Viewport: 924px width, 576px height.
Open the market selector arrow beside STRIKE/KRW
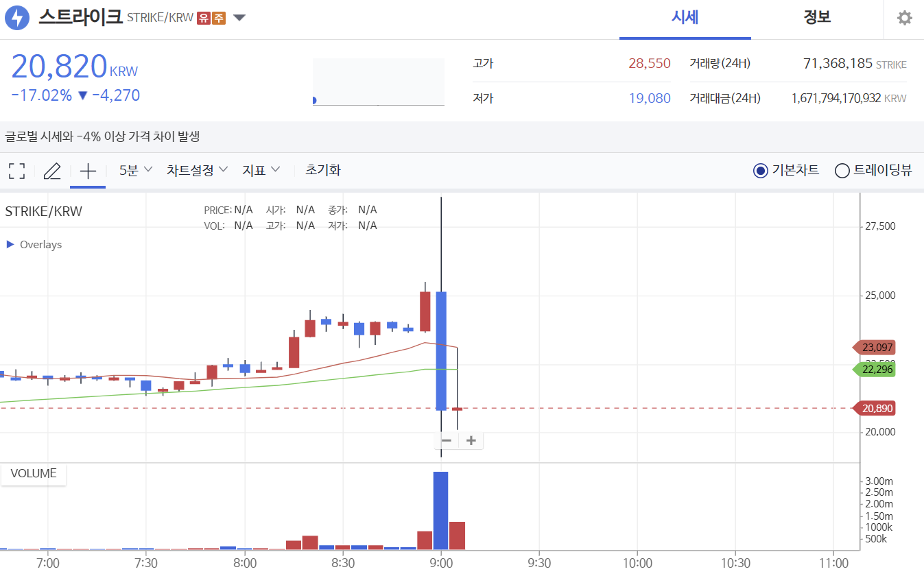tap(239, 18)
